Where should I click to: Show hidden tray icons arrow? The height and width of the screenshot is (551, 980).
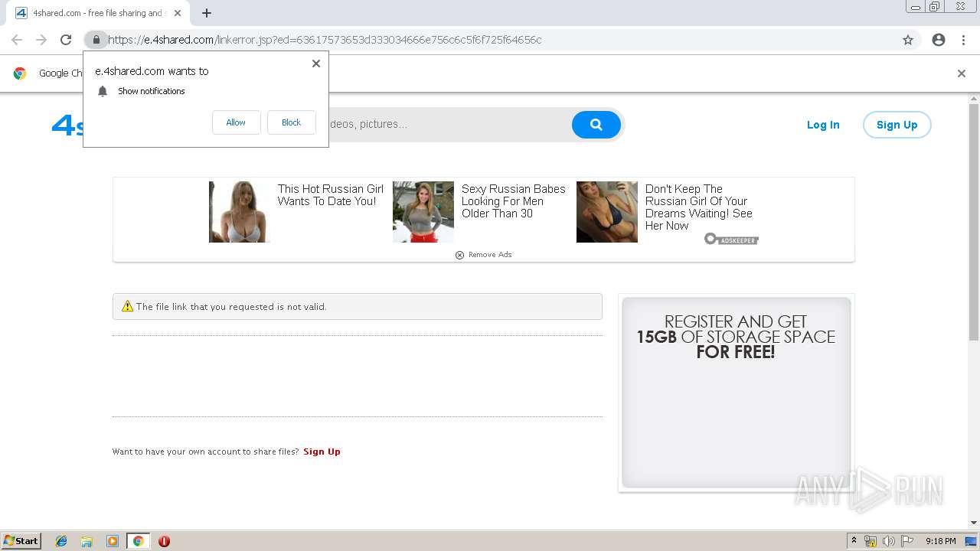tap(854, 541)
